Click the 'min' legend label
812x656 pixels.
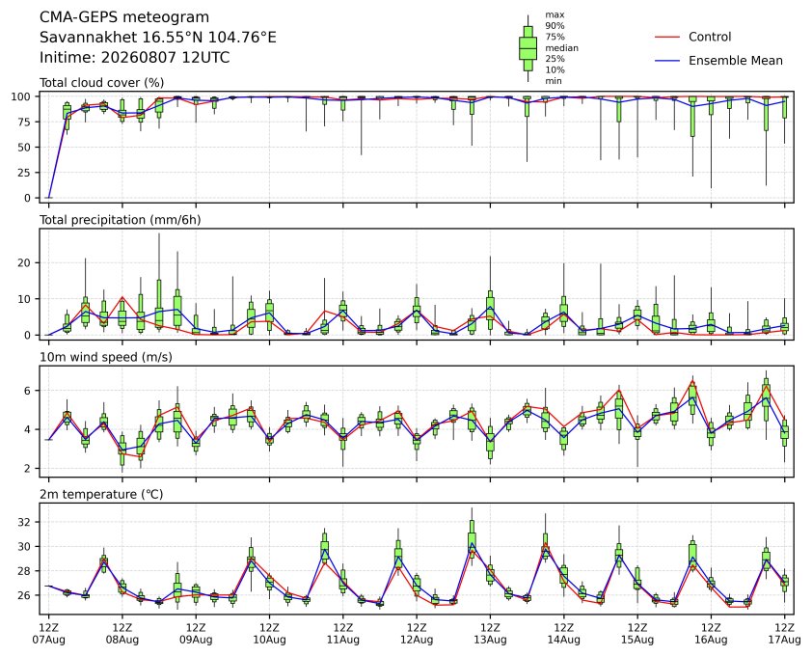coord(554,81)
